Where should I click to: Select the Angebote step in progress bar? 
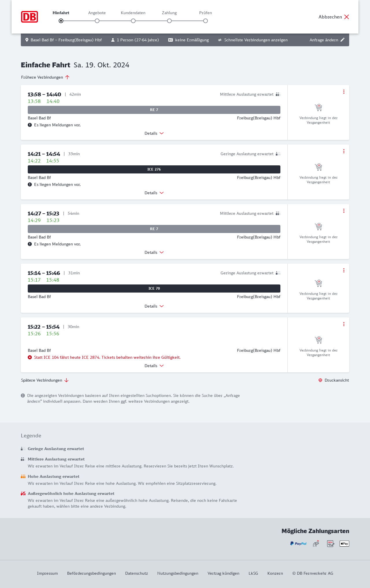pos(97,21)
